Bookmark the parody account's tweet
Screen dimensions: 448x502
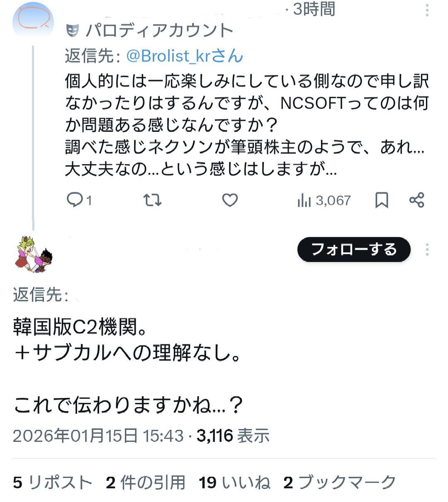point(381,200)
